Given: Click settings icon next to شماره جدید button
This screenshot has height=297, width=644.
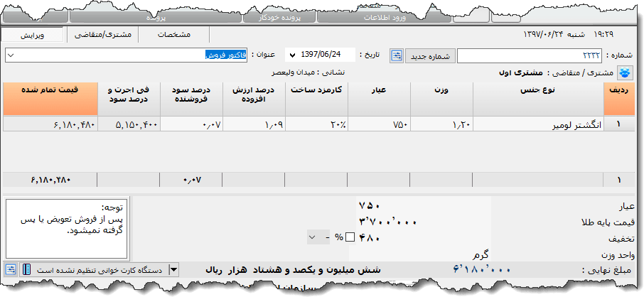Looking at the screenshot, I should pos(397,55).
